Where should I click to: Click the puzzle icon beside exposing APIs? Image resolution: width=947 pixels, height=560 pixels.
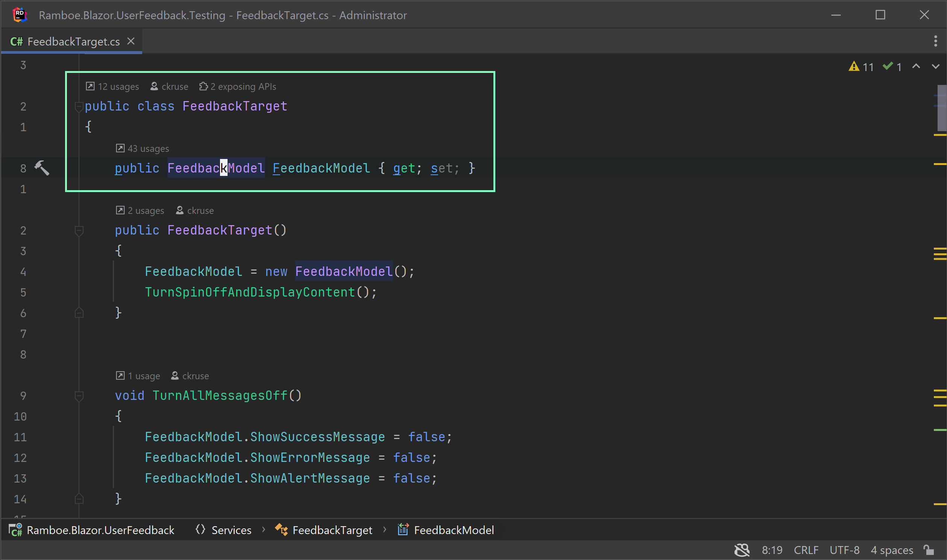click(x=203, y=86)
